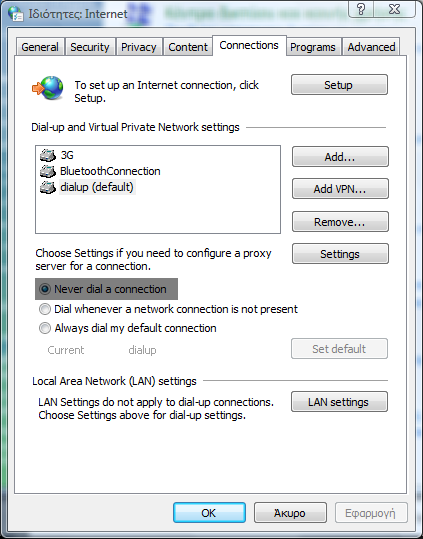Click the Add VPN... button
The image size is (423, 539).
[340, 189]
